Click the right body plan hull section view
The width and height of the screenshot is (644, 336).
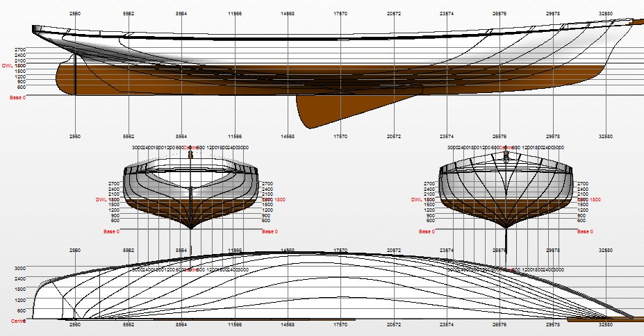506,191
